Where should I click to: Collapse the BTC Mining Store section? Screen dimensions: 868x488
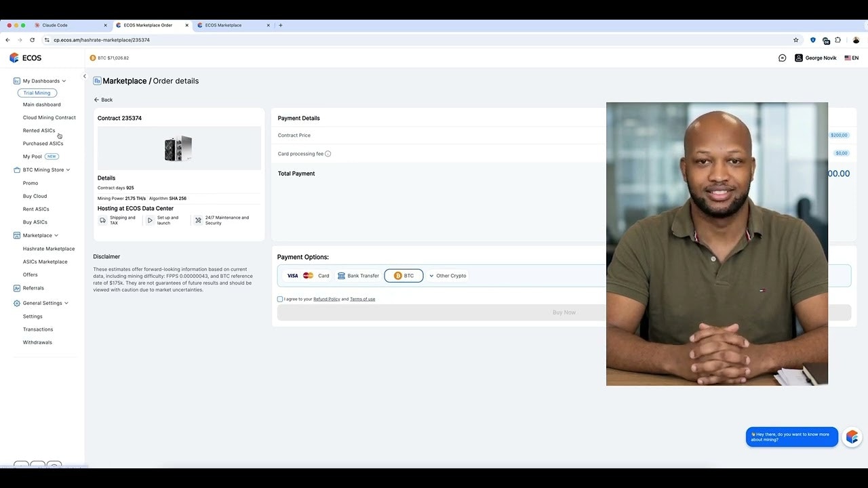68,170
